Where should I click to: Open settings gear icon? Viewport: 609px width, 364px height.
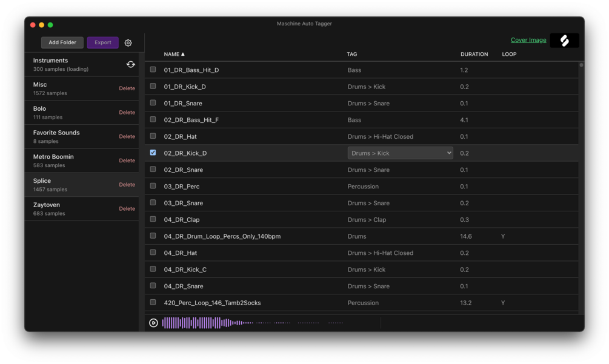pyautogui.click(x=128, y=42)
